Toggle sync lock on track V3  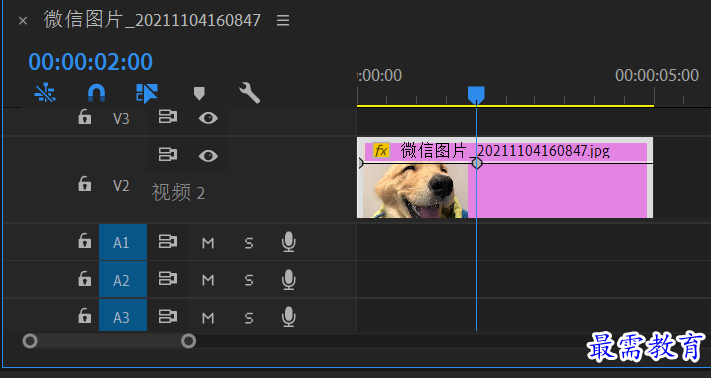click(167, 117)
